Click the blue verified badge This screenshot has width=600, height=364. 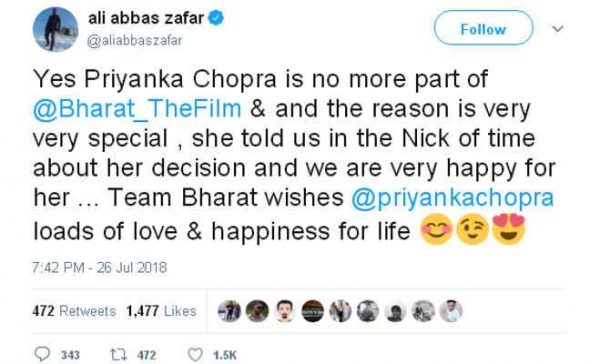216,18
